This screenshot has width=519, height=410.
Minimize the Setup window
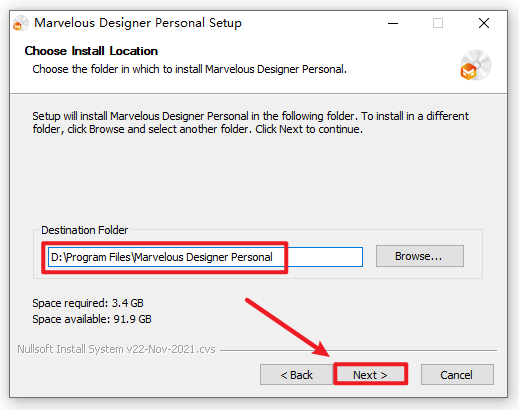[393, 23]
